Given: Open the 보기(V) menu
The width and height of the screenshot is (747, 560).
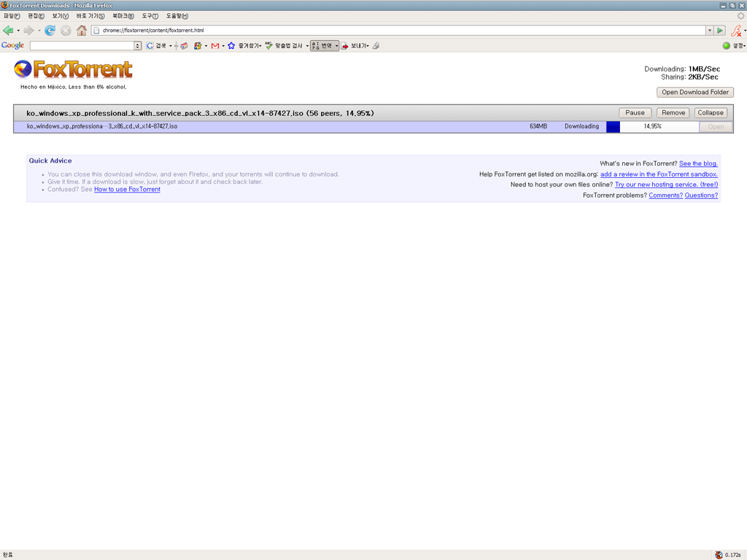Looking at the screenshot, I should tap(61, 16).
